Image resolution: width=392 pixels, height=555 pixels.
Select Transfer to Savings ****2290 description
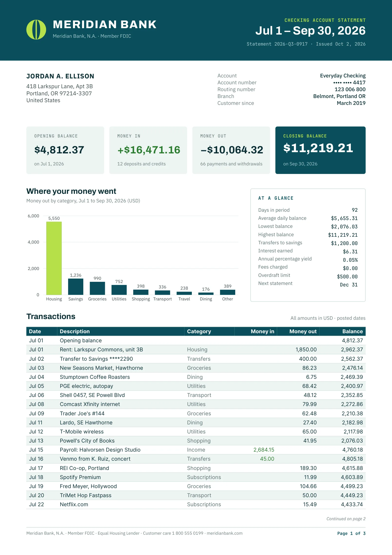pyautogui.click(x=96, y=359)
